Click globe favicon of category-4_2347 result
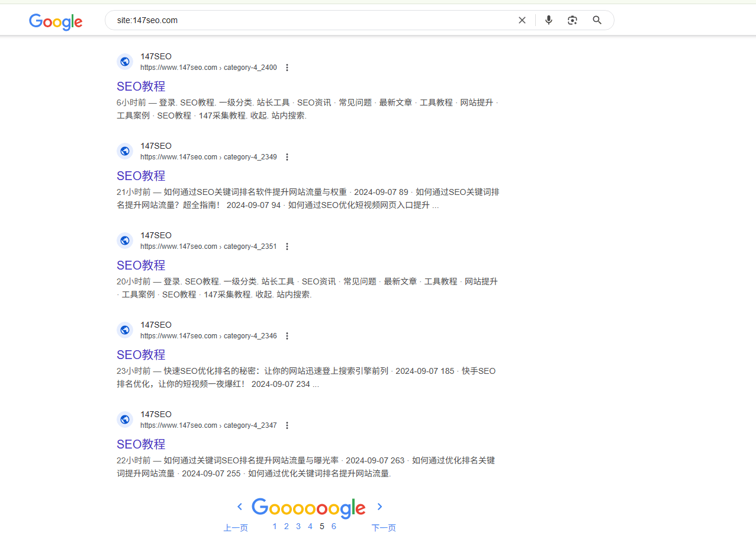The width and height of the screenshot is (756, 538). (x=125, y=419)
